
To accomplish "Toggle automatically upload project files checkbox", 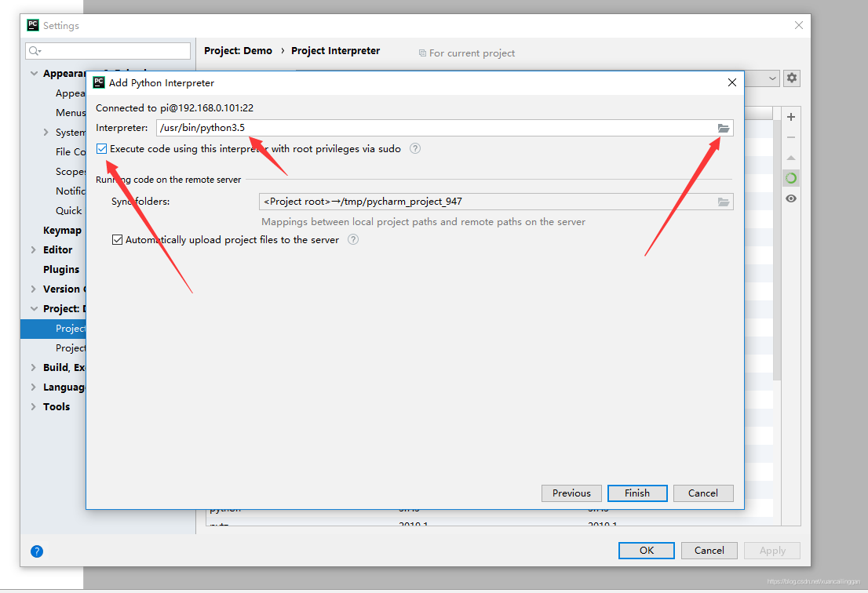I will [x=117, y=239].
